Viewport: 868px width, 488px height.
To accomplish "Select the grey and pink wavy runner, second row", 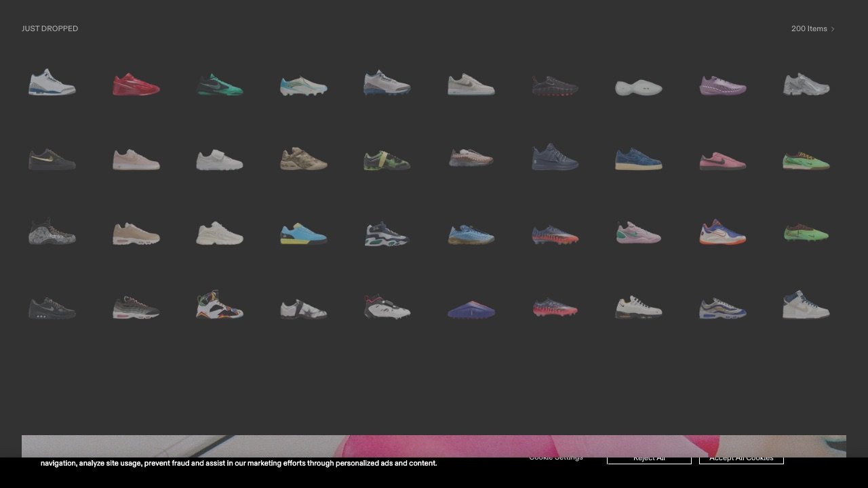I will 471,158.
